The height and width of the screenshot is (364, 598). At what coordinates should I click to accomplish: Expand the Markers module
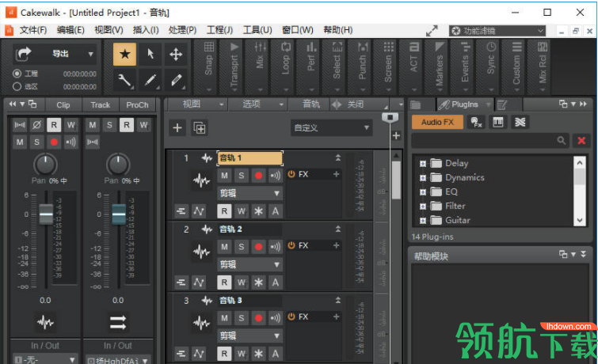click(x=440, y=67)
